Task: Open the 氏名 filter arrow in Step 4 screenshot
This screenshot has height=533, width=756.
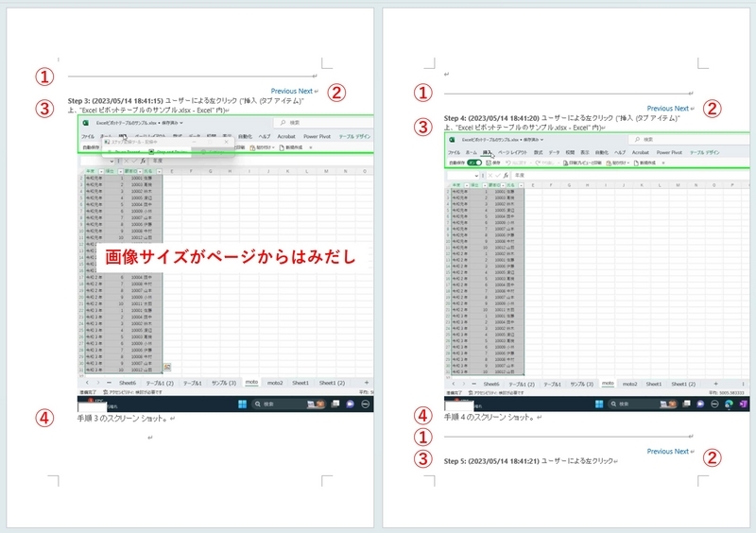Action: tap(521, 185)
